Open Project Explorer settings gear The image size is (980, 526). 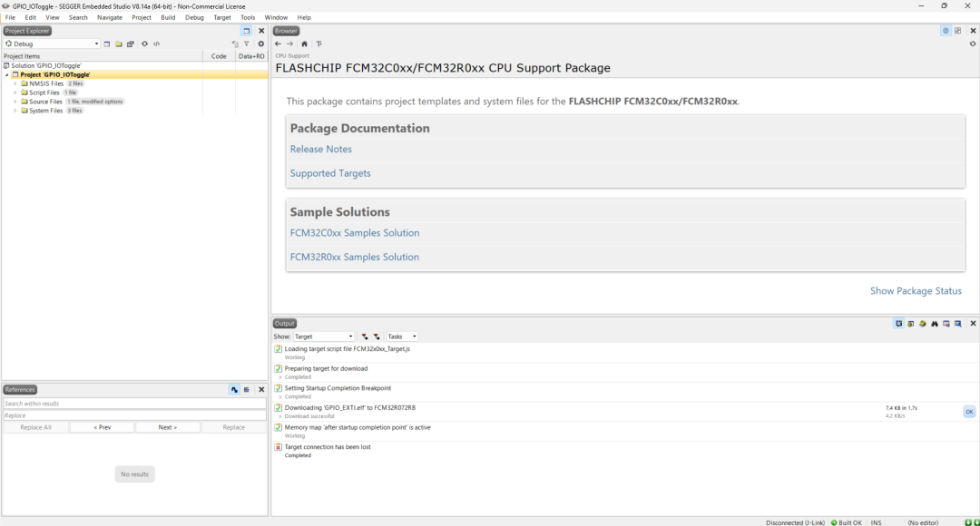pyautogui.click(x=261, y=44)
